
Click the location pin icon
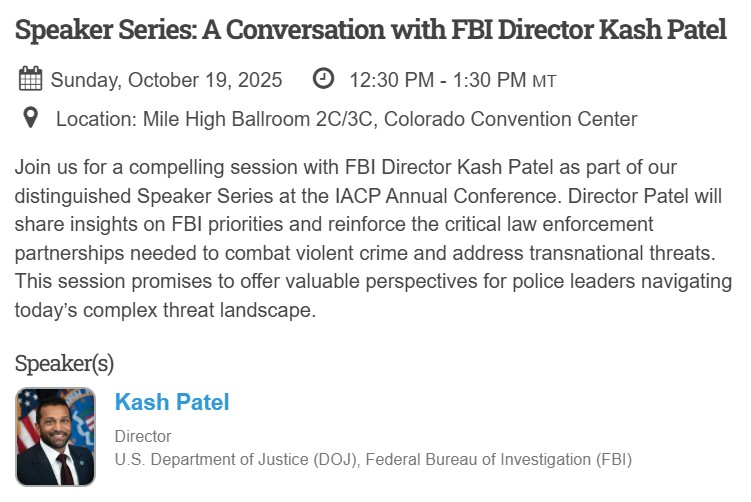30,119
